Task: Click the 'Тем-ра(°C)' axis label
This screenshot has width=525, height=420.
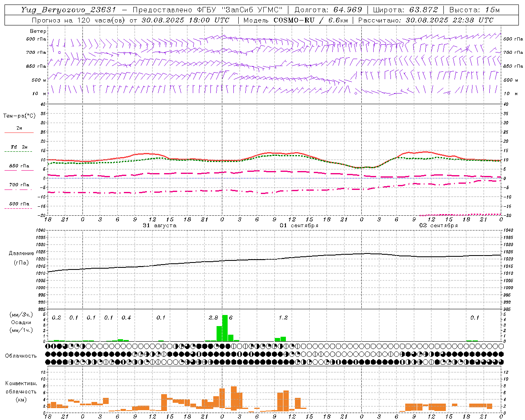Action: (19, 116)
